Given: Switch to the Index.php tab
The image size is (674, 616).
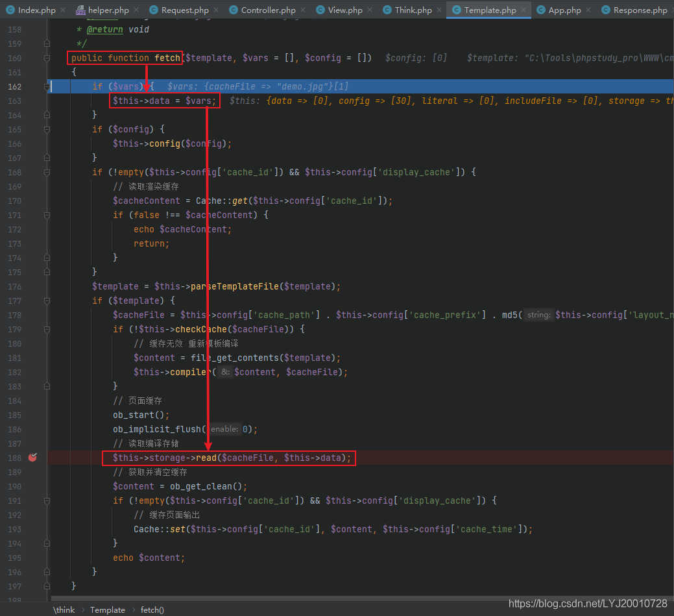Looking at the screenshot, I should pos(36,10).
